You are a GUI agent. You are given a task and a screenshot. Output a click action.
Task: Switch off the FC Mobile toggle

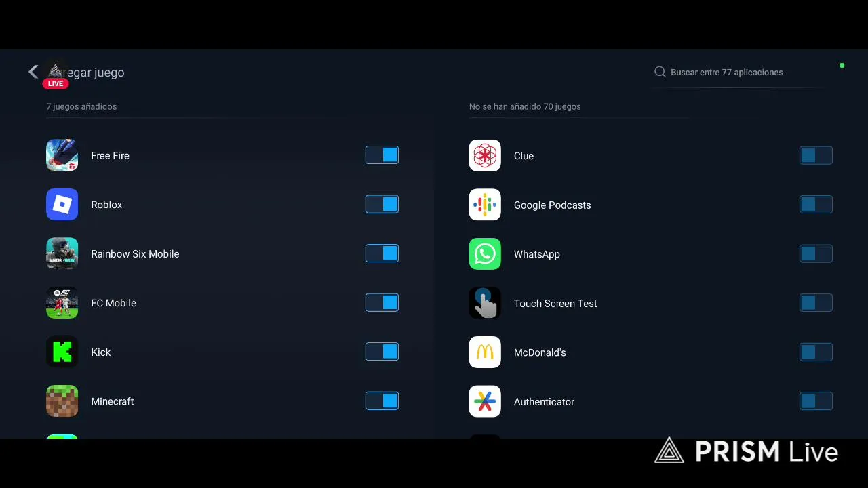tap(382, 302)
